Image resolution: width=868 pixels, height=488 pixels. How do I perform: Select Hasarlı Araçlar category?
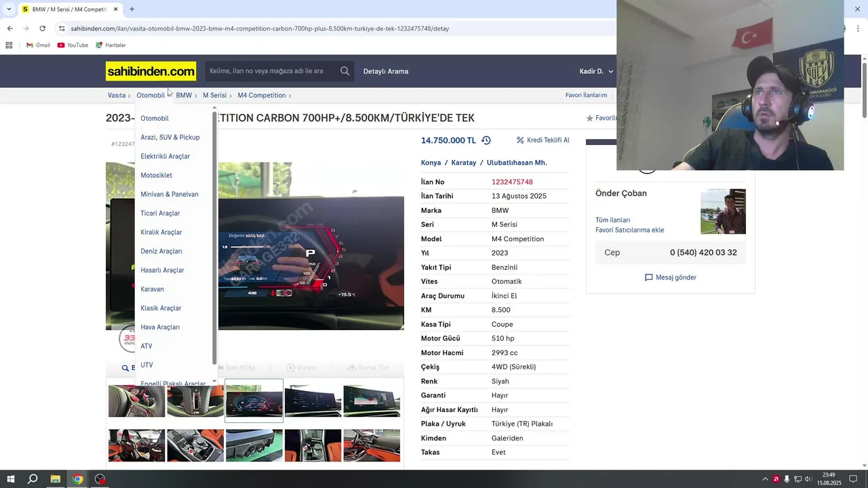pos(162,270)
